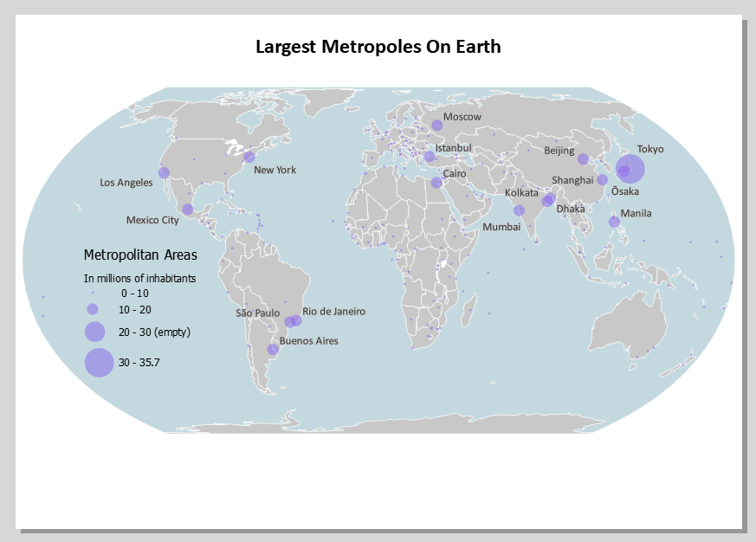Select the "Beijing" city label
756x542 pixels.
559,151
